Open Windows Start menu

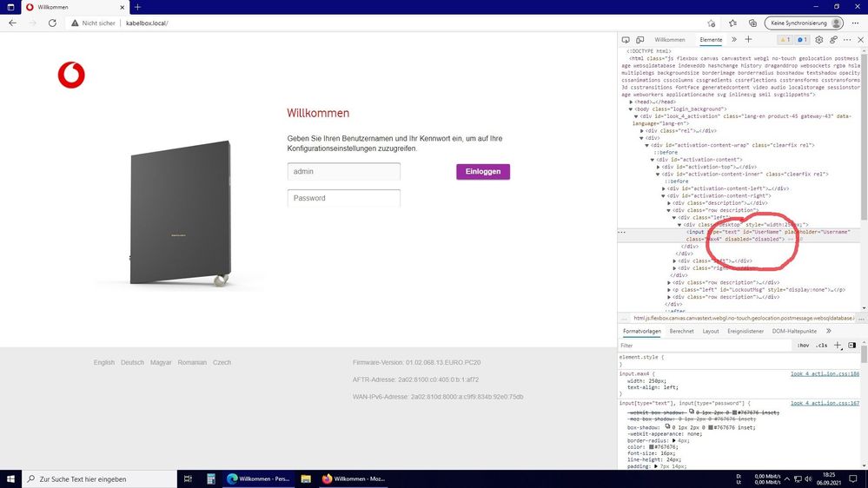(x=10, y=478)
